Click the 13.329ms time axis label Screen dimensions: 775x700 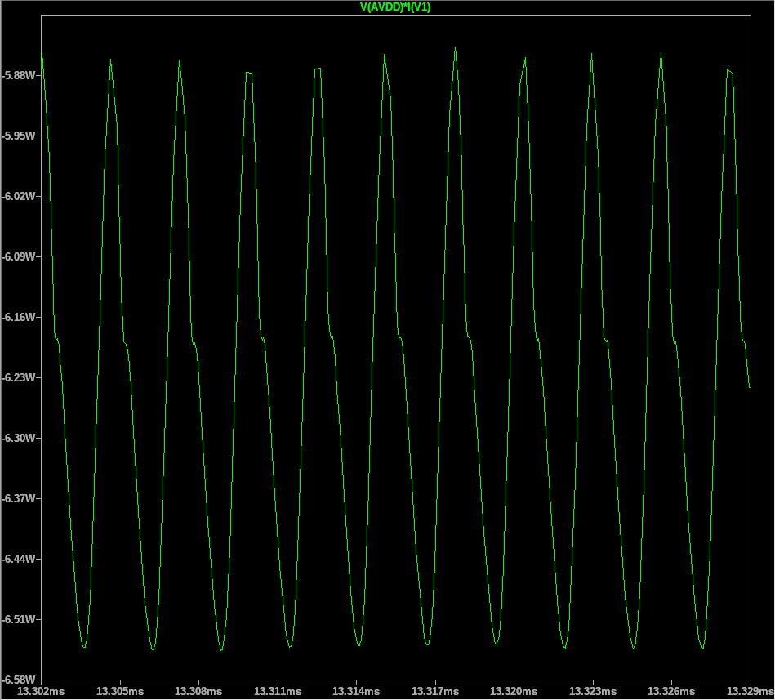[x=751, y=691]
